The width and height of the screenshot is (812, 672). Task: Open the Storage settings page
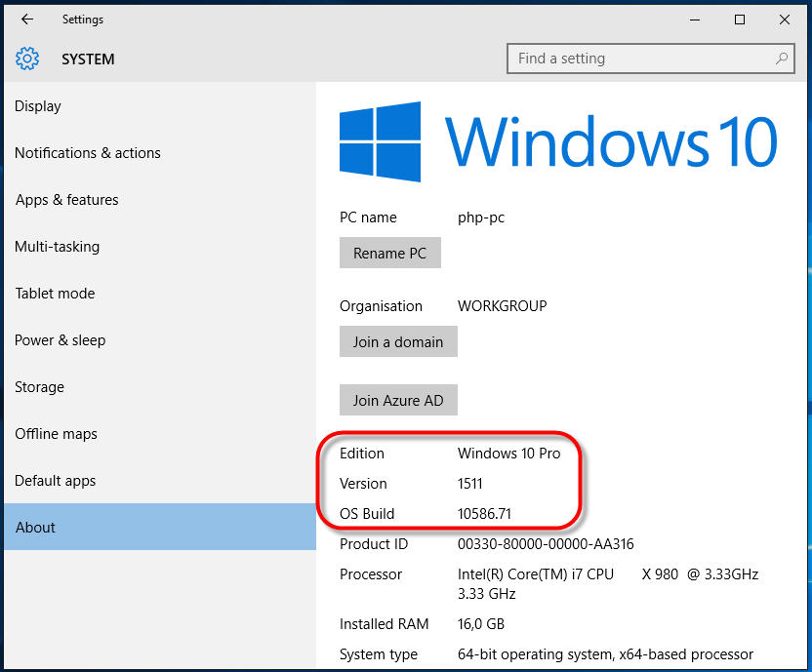pyautogui.click(x=40, y=387)
